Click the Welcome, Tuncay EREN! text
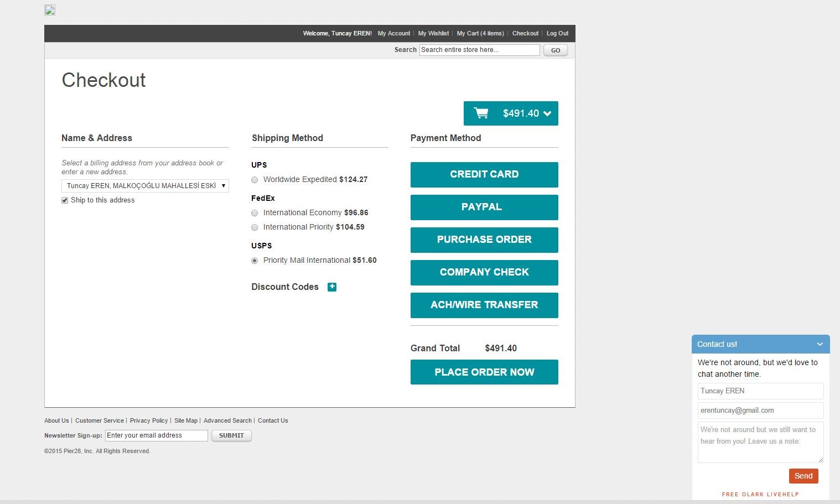The height and width of the screenshot is (504, 840). [x=337, y=33]
